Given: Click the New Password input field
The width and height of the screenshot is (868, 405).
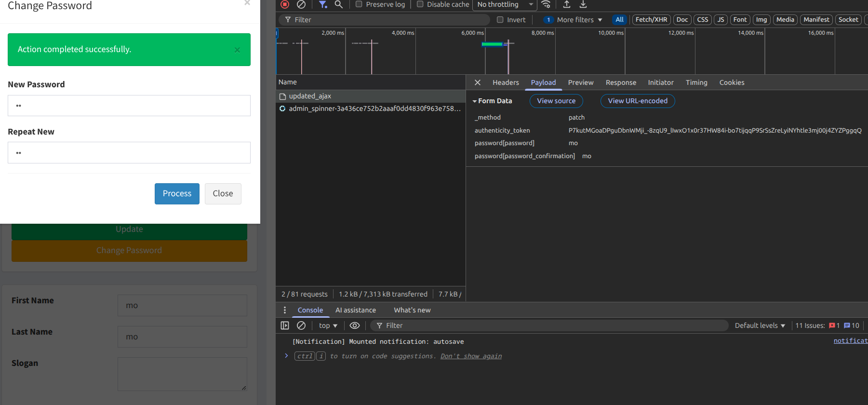Looking at the screenshot, I should 129,106.
